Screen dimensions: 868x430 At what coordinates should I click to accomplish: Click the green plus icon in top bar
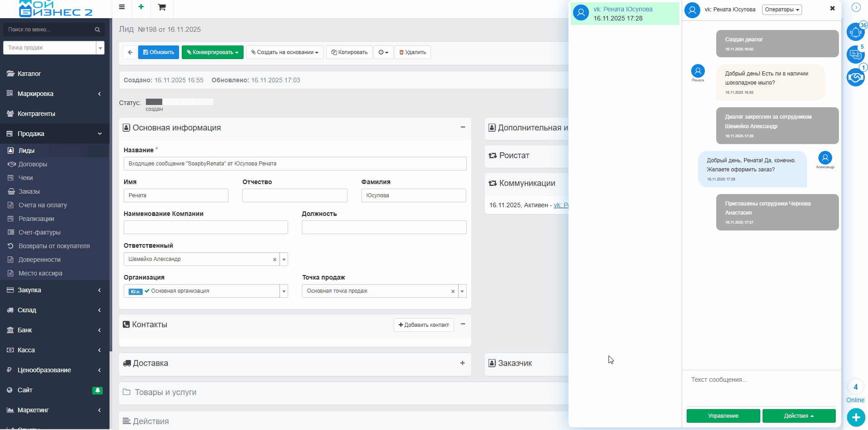(x=141, y=7)
